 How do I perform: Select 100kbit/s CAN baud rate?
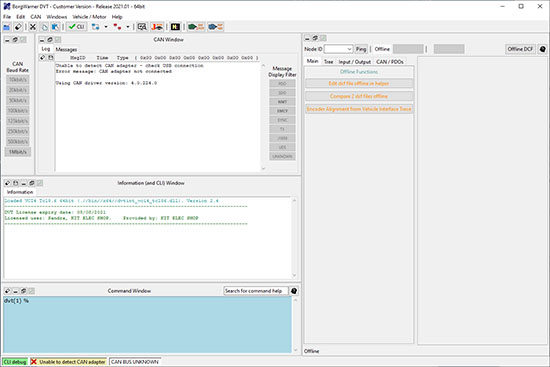pyautogui.click(x=18, y=111)
